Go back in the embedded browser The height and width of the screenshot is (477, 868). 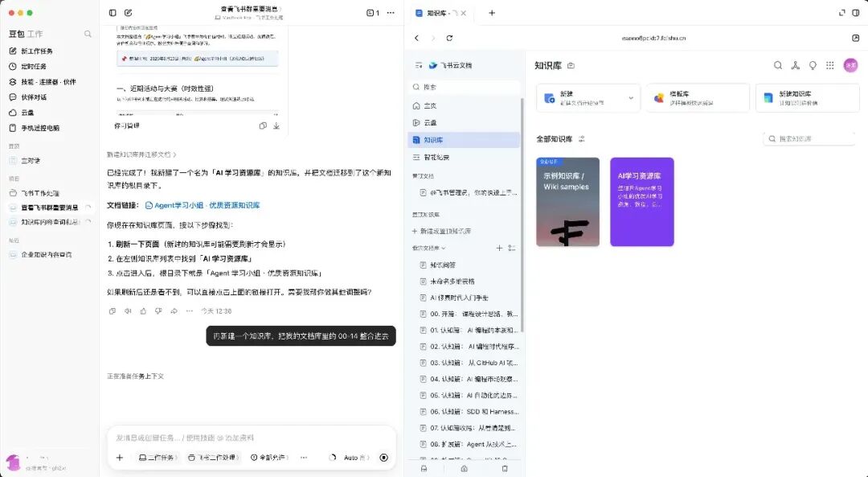pos(417,39)
